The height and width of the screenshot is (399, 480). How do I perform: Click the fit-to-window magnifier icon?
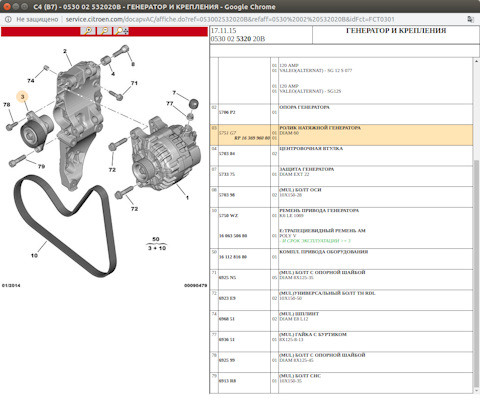pyautogui.click(x=121, y=31)
